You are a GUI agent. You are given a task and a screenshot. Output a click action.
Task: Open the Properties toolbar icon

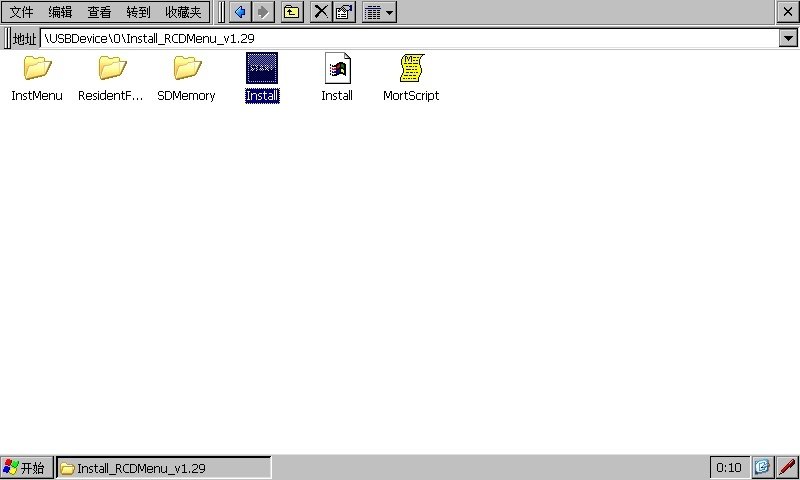(343, 12)
